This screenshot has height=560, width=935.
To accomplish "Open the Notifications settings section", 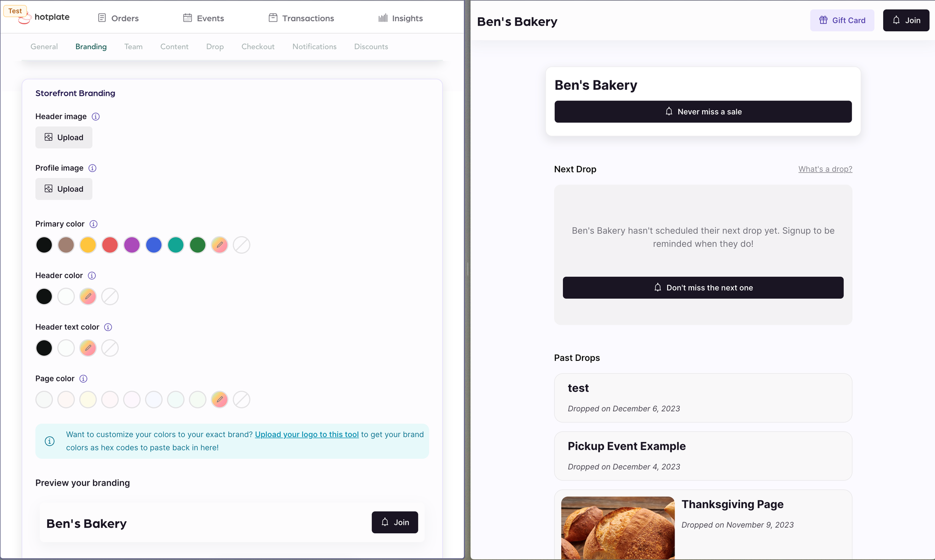I will pos(315,46).
